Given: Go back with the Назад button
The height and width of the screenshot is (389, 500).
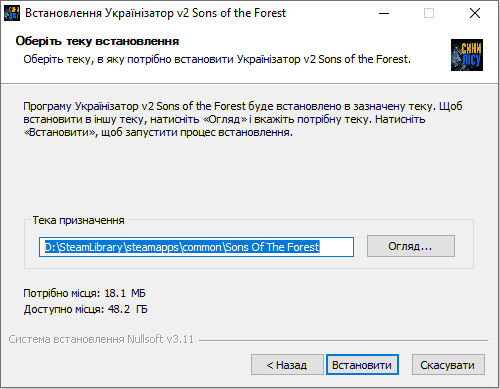Looking at the screenshot, I should click(x=287, y=365).
